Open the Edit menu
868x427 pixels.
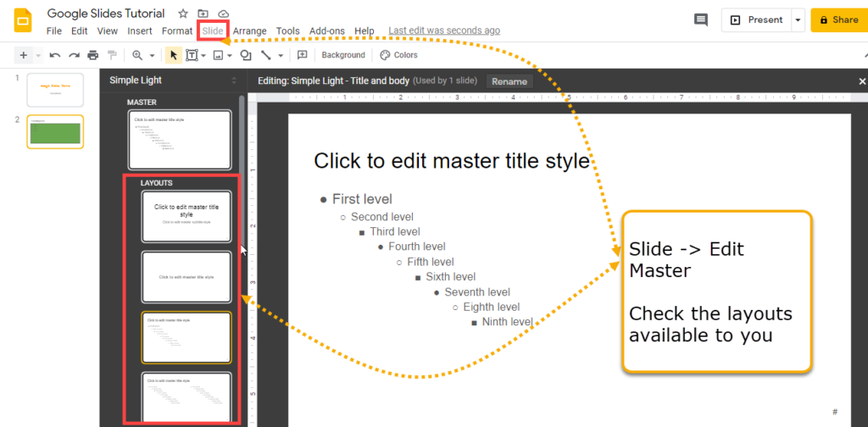click(x=79, y=31)
